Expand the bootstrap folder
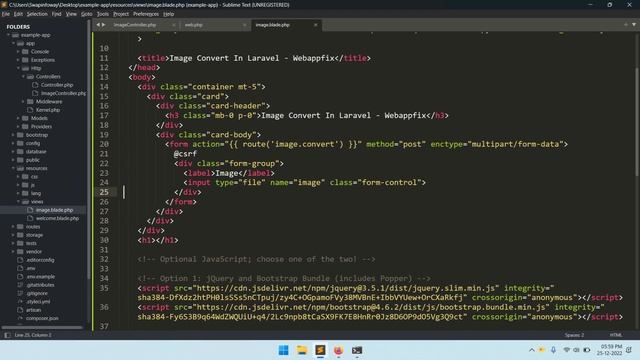This screenshot has height=360, width=640. [x=13, y=135]
